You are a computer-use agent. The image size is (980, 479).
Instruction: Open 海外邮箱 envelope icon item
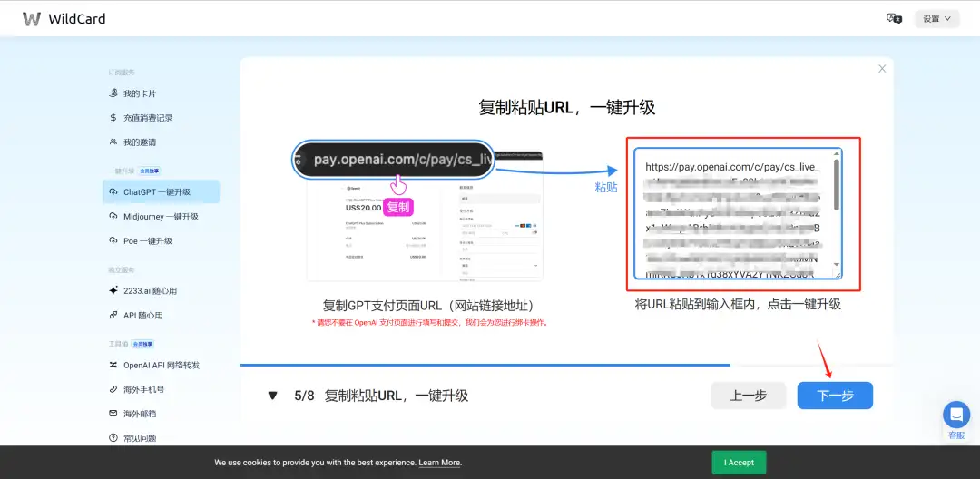click(x=113, y=414)
